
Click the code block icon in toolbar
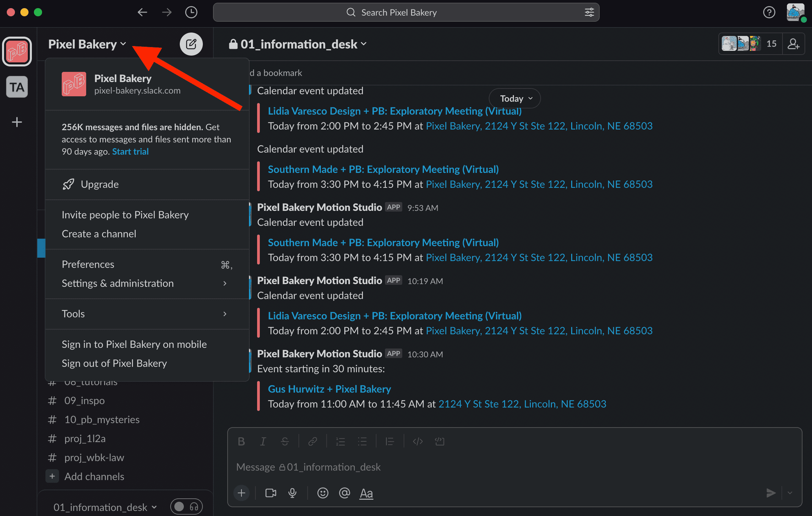tap(439, 441)
